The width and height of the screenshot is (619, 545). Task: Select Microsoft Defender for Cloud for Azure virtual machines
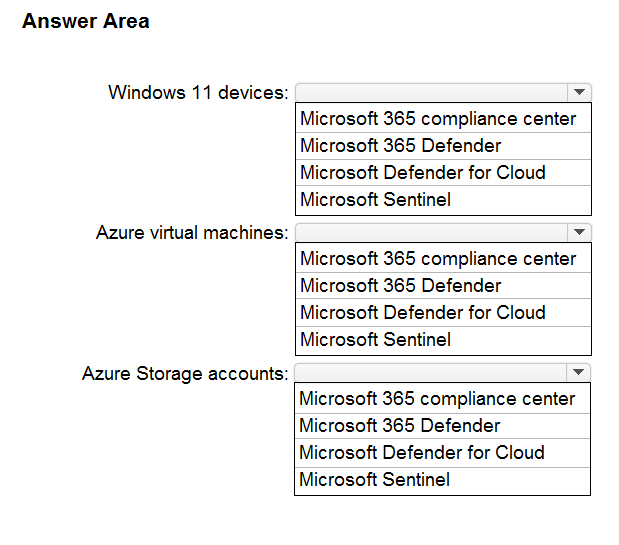click(x=443, y=313)
